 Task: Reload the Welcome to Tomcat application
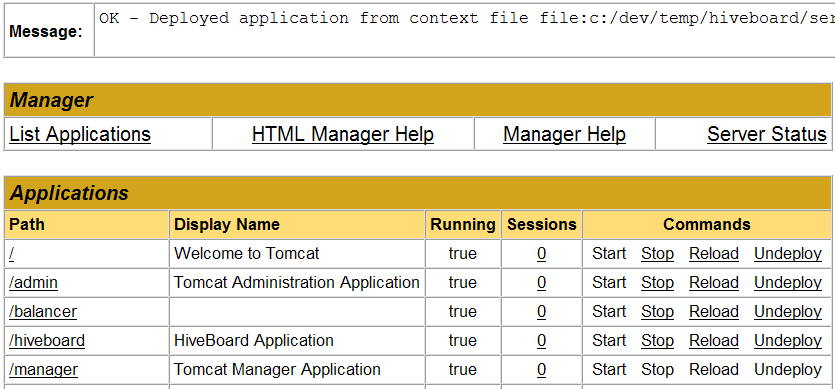[714, 254]
